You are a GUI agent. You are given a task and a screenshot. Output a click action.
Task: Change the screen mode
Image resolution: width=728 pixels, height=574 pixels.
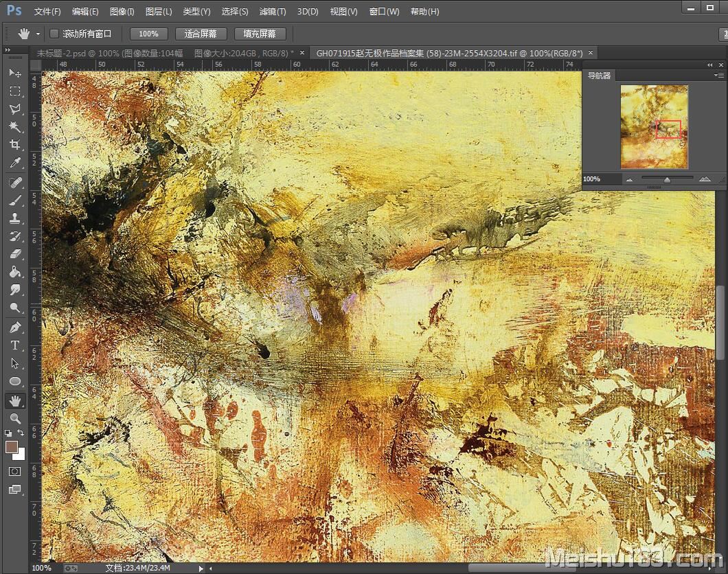tap(15, 489)
